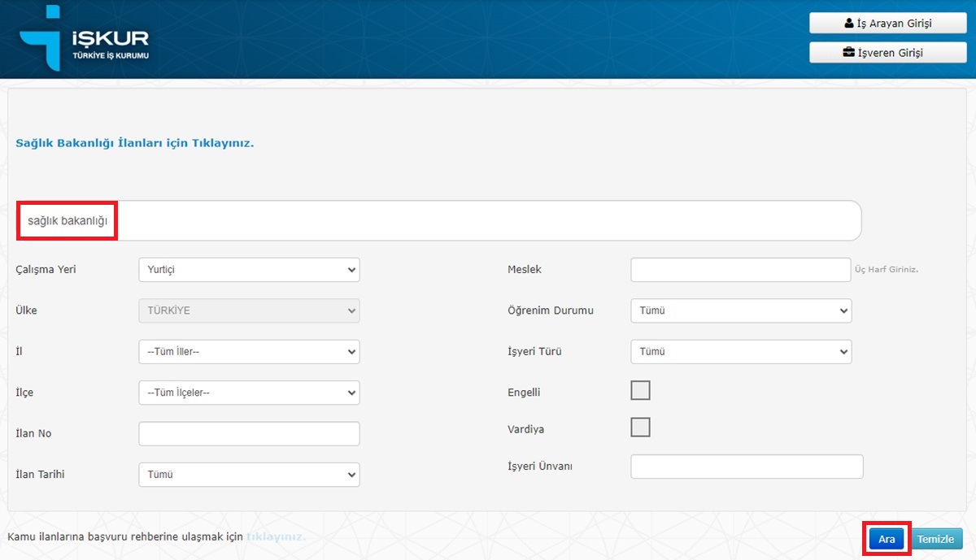Expand the Öğrenim Durumu dropdown
This screenshot has width=976, height=560.
740,310
